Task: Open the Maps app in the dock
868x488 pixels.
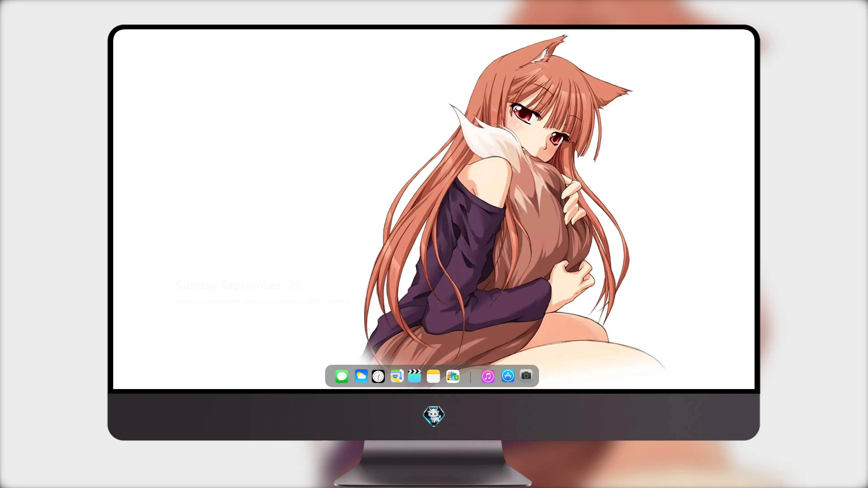Action: (397, 376)
